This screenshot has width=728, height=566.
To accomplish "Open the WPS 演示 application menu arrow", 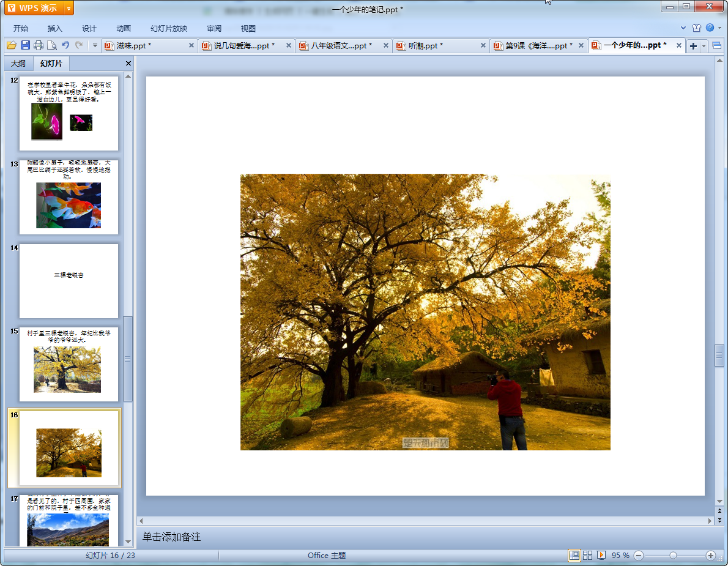I will 69,9.
